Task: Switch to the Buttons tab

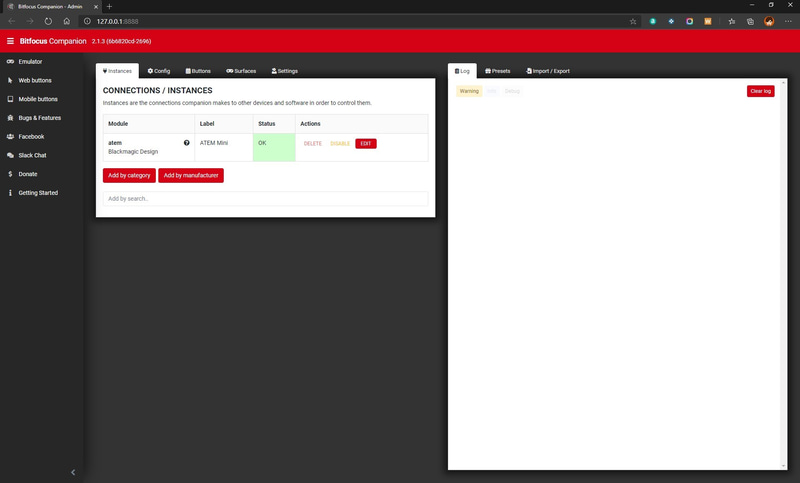Action: tap(198, 71)
